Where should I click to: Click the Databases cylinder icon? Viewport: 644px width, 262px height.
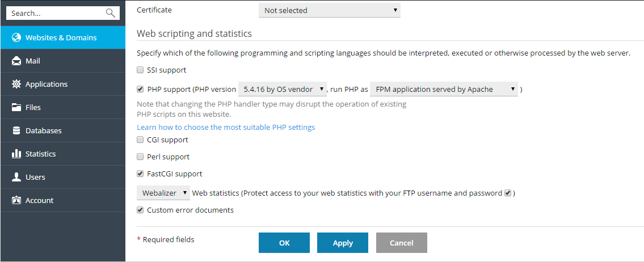pos(16,131)
